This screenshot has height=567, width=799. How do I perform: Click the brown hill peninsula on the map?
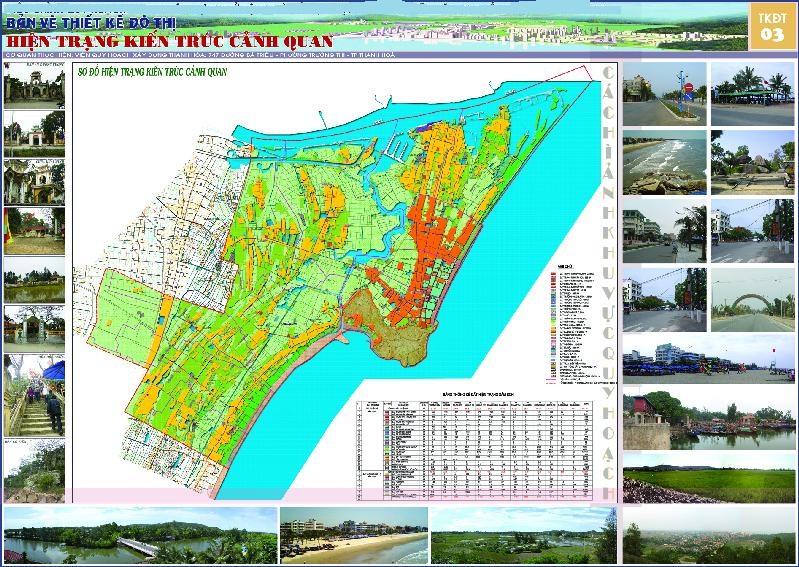pyautogui.click(x=390, y=326)
